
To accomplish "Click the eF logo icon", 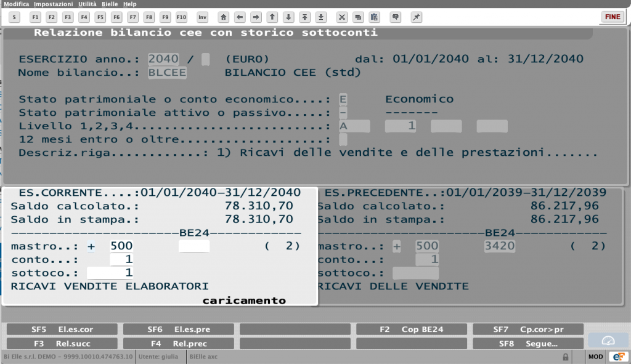I will point(619,357).
